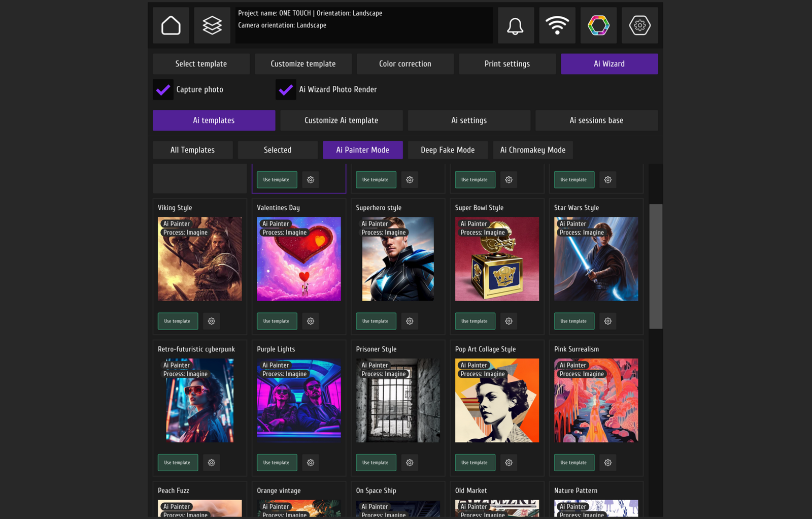Choose Ai Chromakey Mode filter
This screenshot has height=519, width=812.
pos(533,150)
